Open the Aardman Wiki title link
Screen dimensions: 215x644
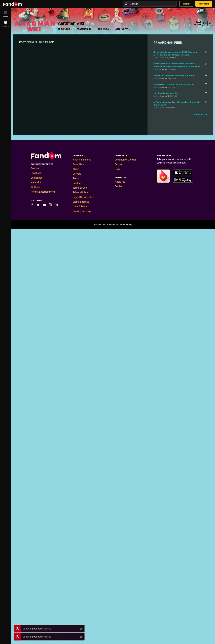[x=71, y=23]
